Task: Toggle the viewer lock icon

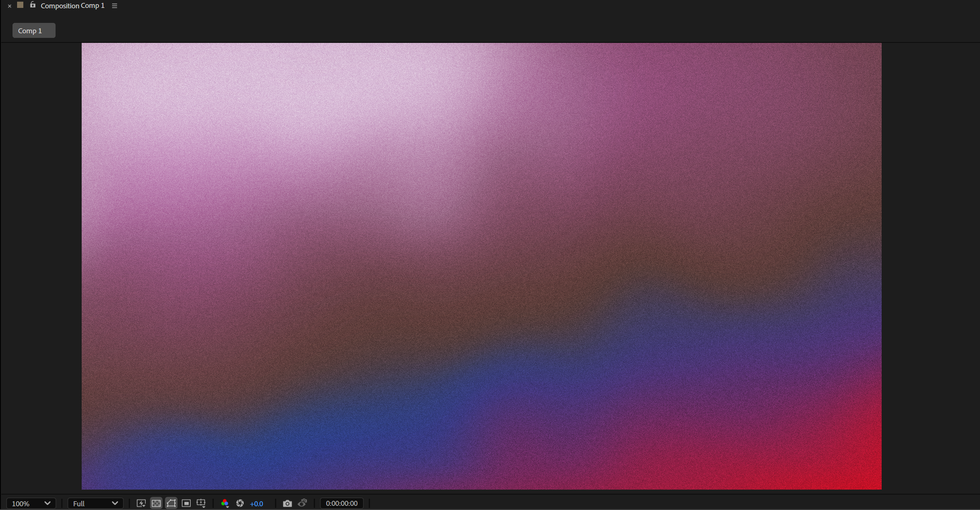Action: 32,5
